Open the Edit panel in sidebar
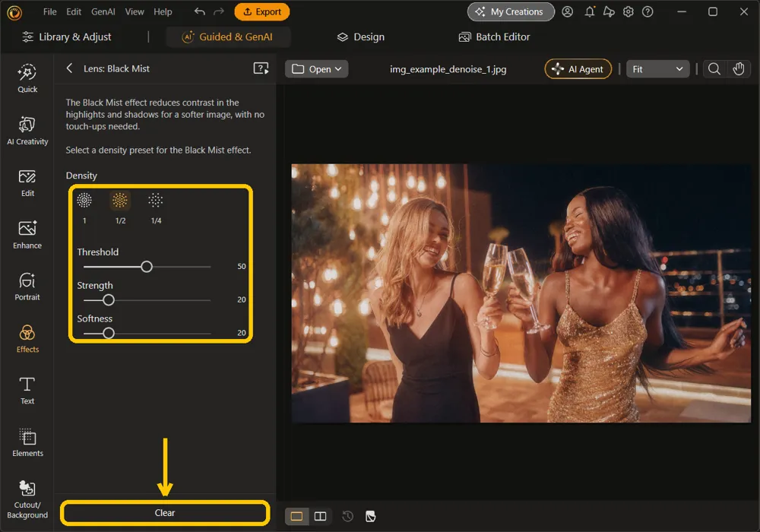This screenshot has width=760, height=532. tap(27, 183)
